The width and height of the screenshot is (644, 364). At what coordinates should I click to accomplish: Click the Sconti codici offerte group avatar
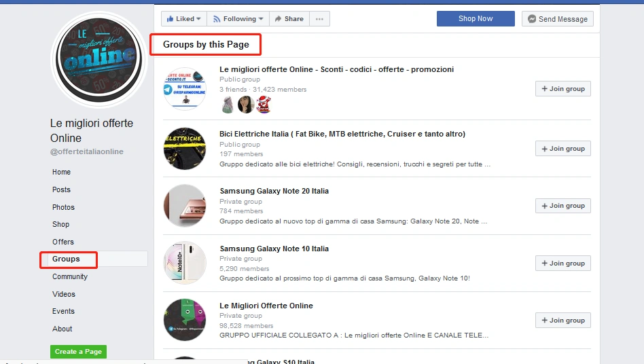(x=184, y=88)
